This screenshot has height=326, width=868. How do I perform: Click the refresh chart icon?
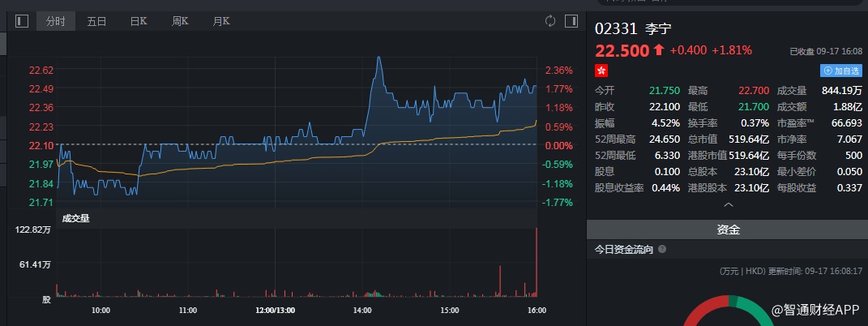click(550, 21)
